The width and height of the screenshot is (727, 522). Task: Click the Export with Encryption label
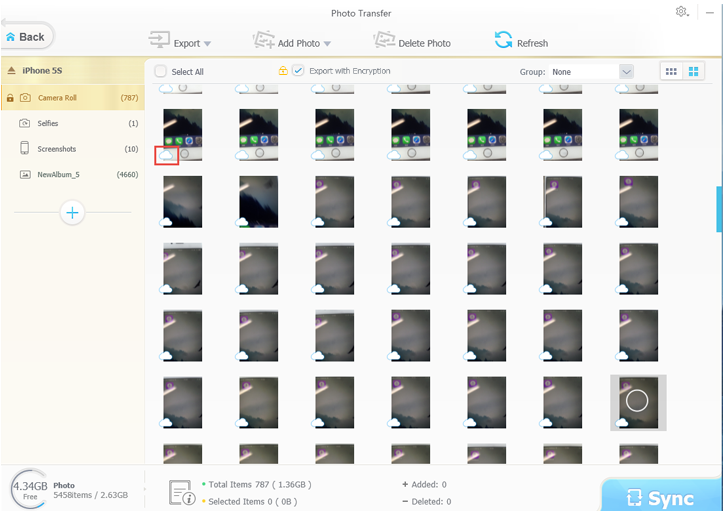(350, 71)
